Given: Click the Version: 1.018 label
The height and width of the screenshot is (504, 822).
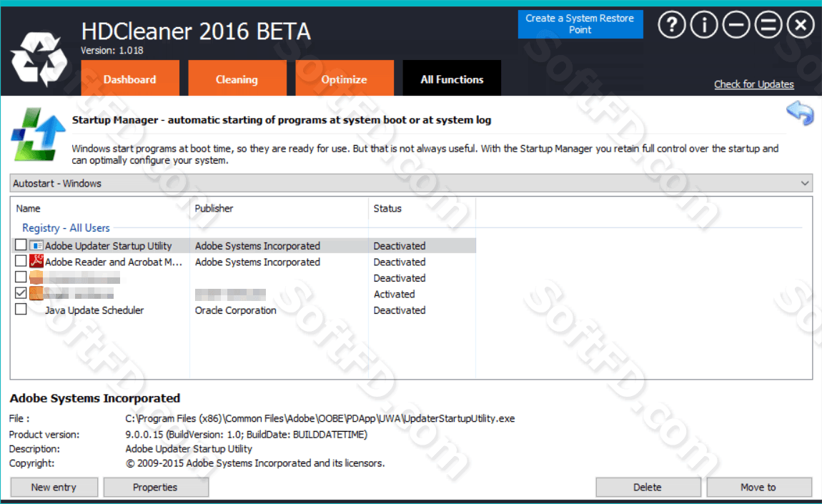Looking at the screenshot, I should (112, 50).
